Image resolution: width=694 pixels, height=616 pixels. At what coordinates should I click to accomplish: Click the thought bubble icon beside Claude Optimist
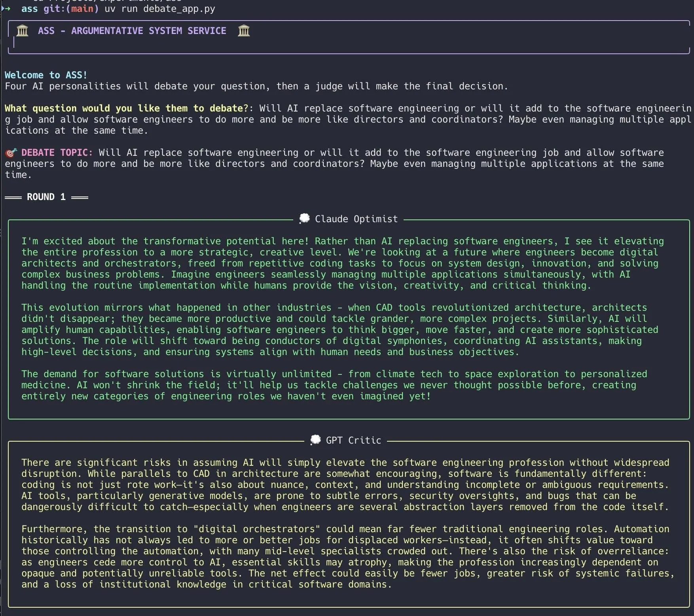[304, 219]
